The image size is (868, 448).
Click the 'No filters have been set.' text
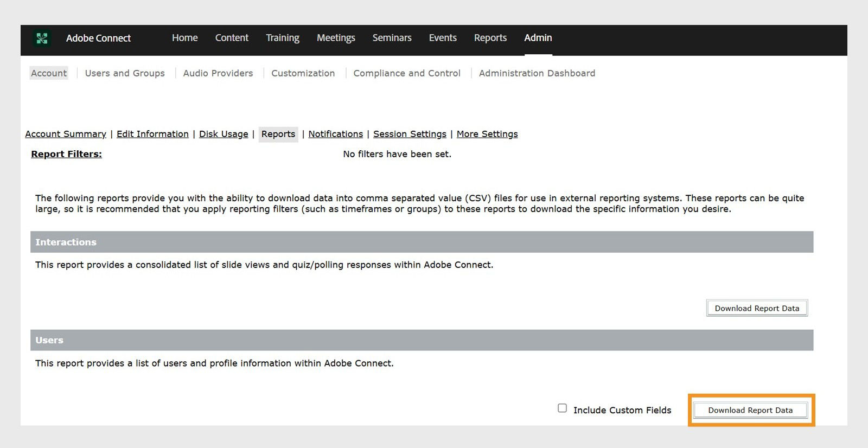click(397, 154)
